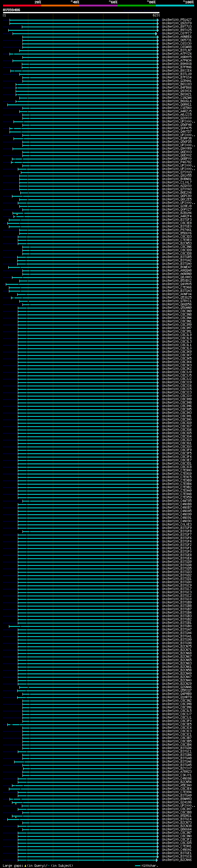The width and height of the screenshot is (197, 868).
Task: Select the UniRef100_A9RHY5 label
Action: (x=176, y=57)
